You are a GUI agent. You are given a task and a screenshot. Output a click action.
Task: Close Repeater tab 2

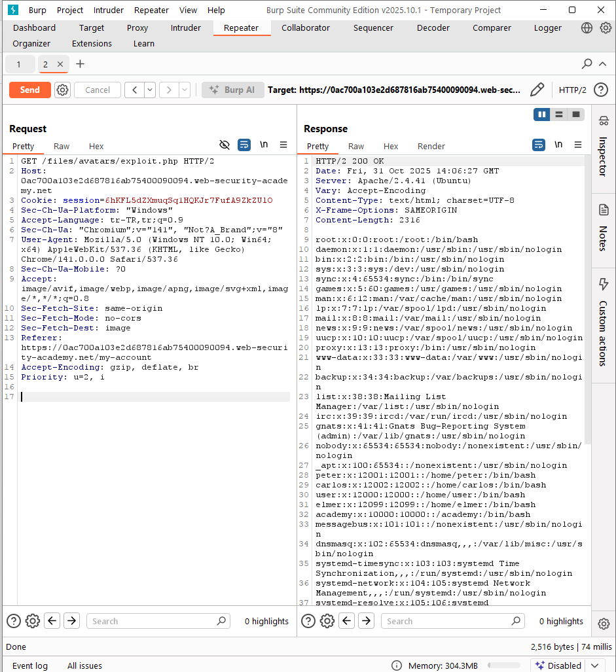tap(60, 64)
